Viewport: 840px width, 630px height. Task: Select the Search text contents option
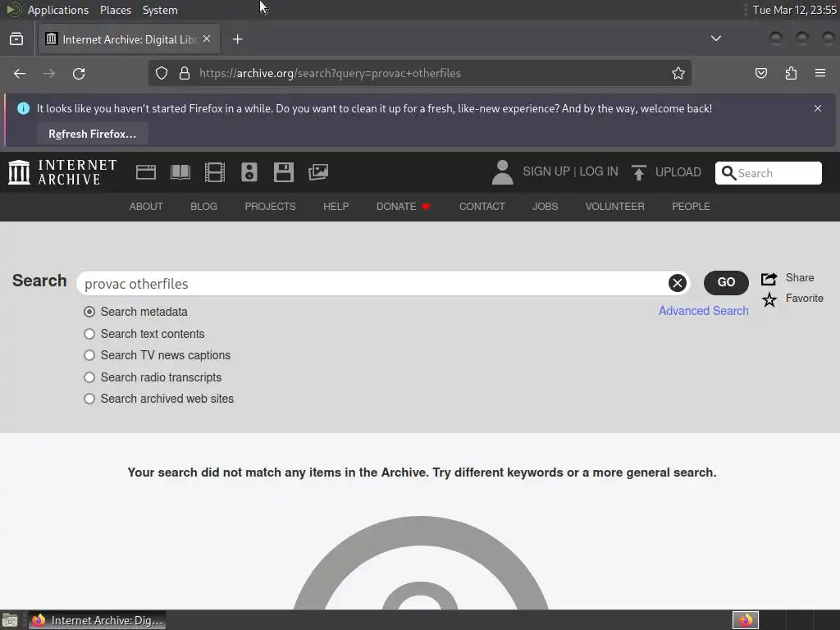(89, 334)
